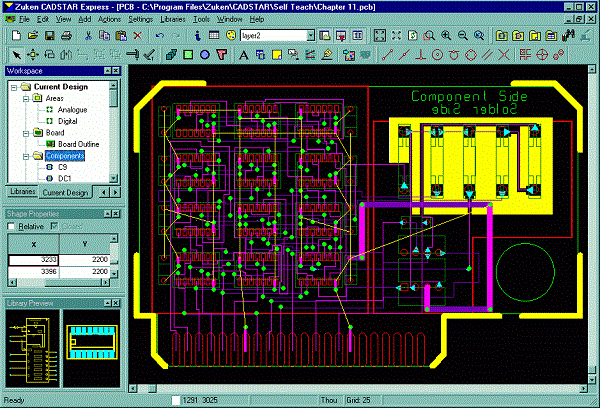Screen dimensions: 600x408
Task: Paste using the clipboard icon
Action: point(121,36)
